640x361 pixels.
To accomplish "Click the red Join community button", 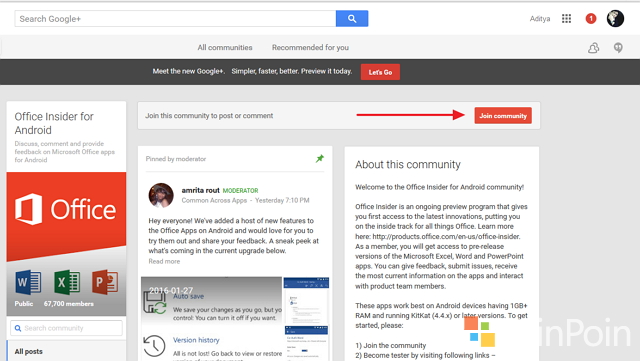I will (503, 116).
